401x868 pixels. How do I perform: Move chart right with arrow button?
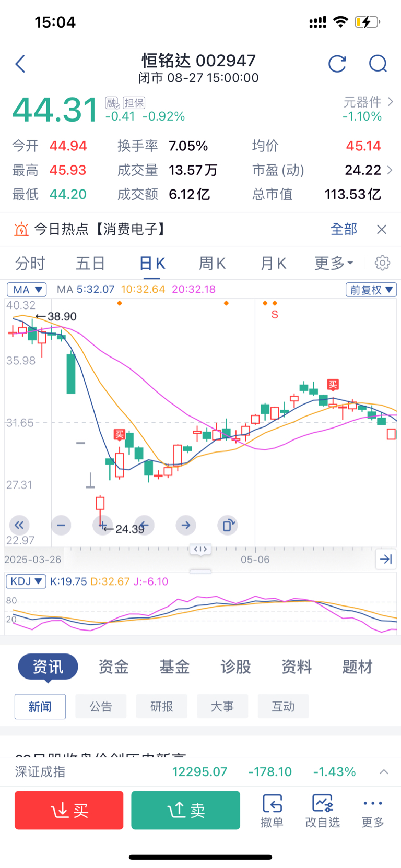click(x=186, y=525)
